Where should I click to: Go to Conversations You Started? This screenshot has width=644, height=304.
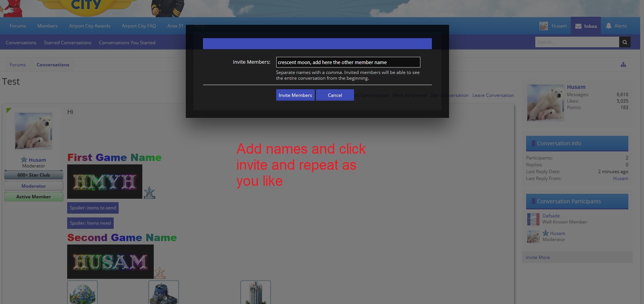click(x=127, y=43)
